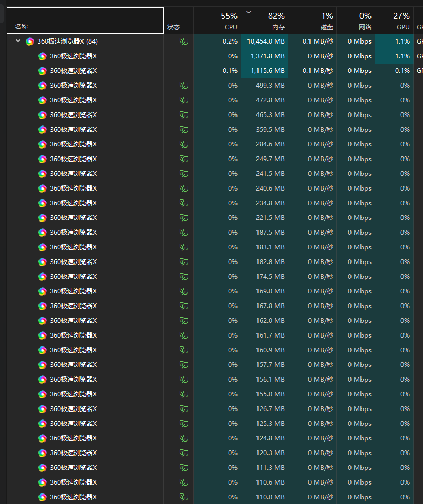
Task: Select the 0.1% GPU cell in the 1,115.6 MB row
Action: pos(394,71)
